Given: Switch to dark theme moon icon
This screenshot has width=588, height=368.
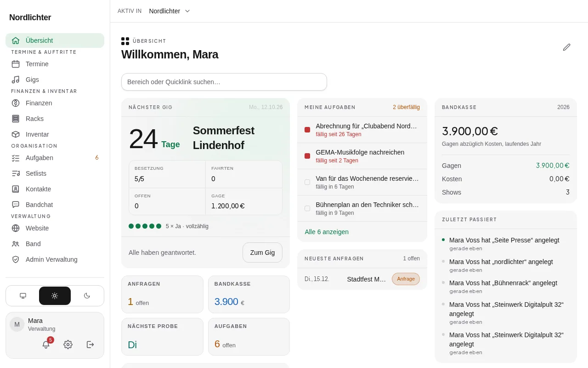Looking at the screenshot, I should pyautogui.click(x=87, y=296).
